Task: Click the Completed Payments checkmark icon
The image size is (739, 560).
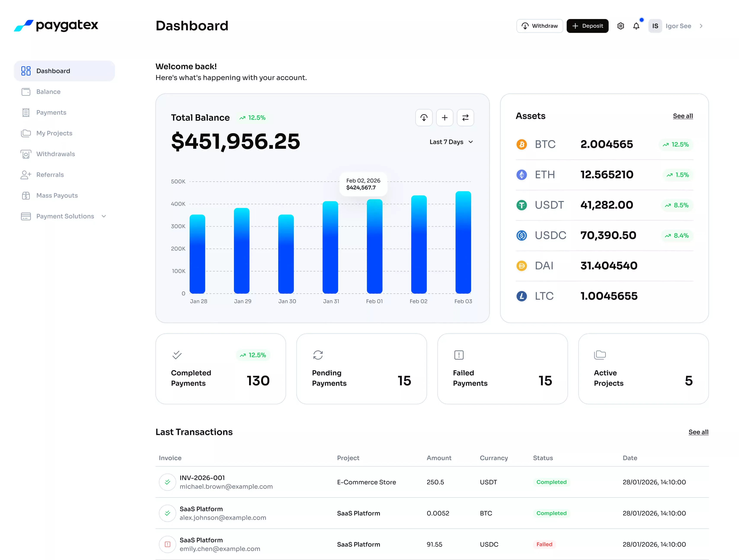Action: [177, 355]
